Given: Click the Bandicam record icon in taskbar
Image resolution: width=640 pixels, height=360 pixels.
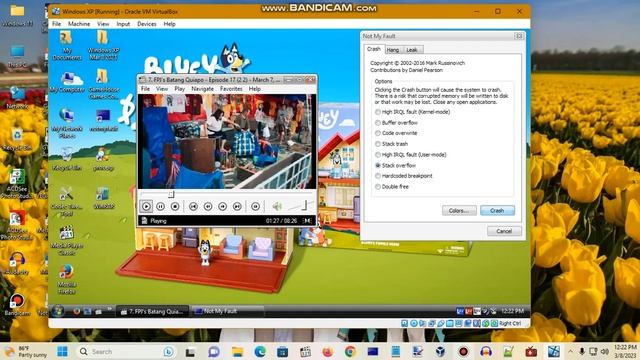Looking at the screenshot, I should [463, 351].
